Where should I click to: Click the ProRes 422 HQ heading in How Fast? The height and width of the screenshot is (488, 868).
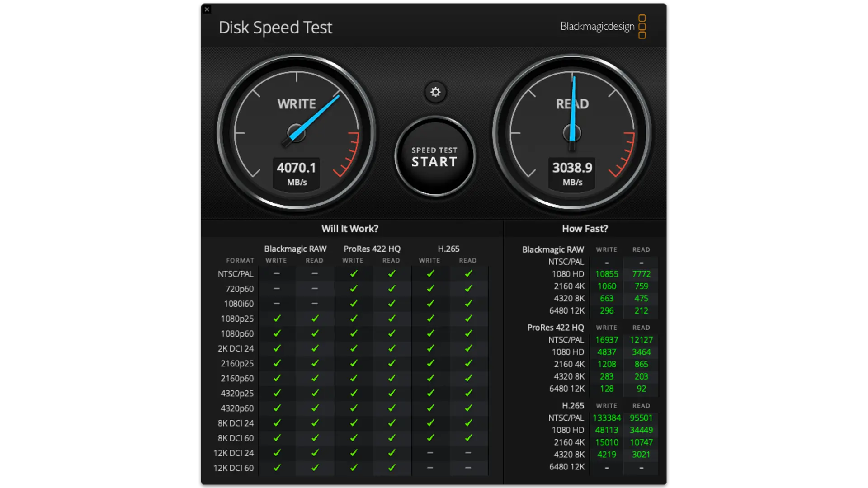556,328
